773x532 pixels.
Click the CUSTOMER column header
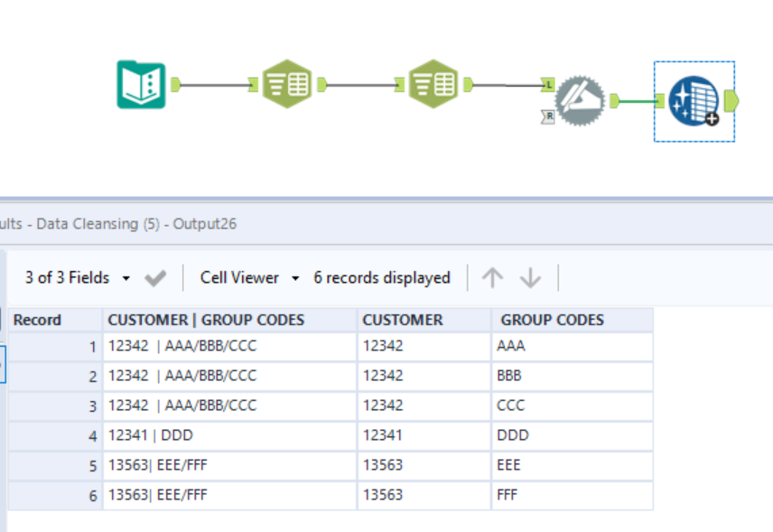[x=402, y=320]
